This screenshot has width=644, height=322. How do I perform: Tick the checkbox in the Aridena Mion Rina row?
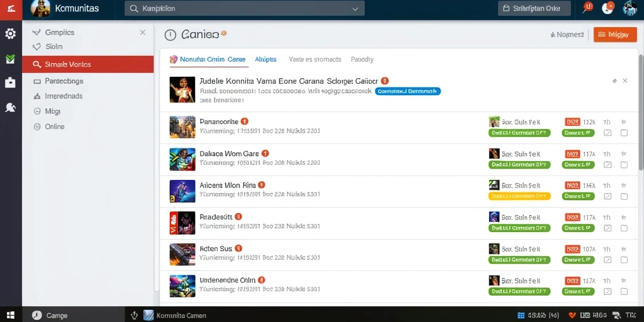[624, 196]
